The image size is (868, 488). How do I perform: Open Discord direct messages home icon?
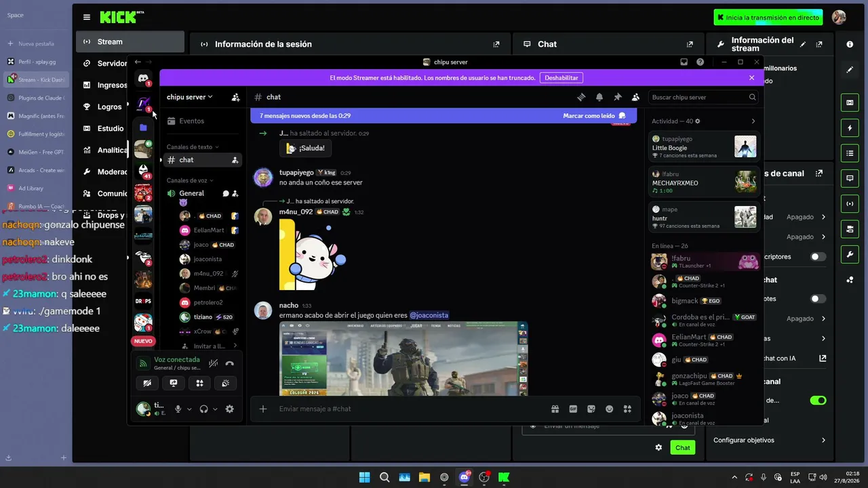tap(143, 79)
